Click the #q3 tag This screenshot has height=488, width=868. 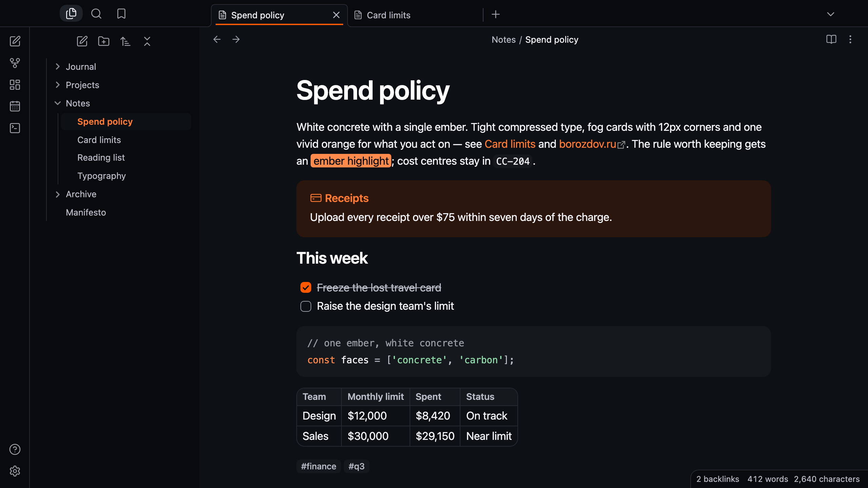click(x=357, y=466)
